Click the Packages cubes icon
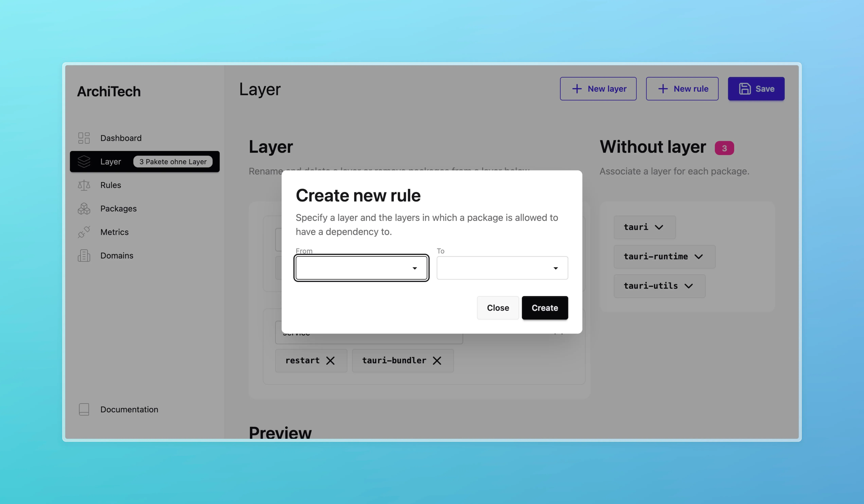Viewport: 864px width, 504px height. [x=84, y=209]
